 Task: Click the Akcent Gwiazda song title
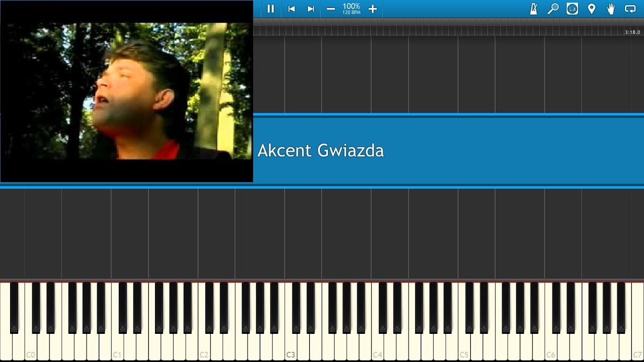click(x=320, y=150)
